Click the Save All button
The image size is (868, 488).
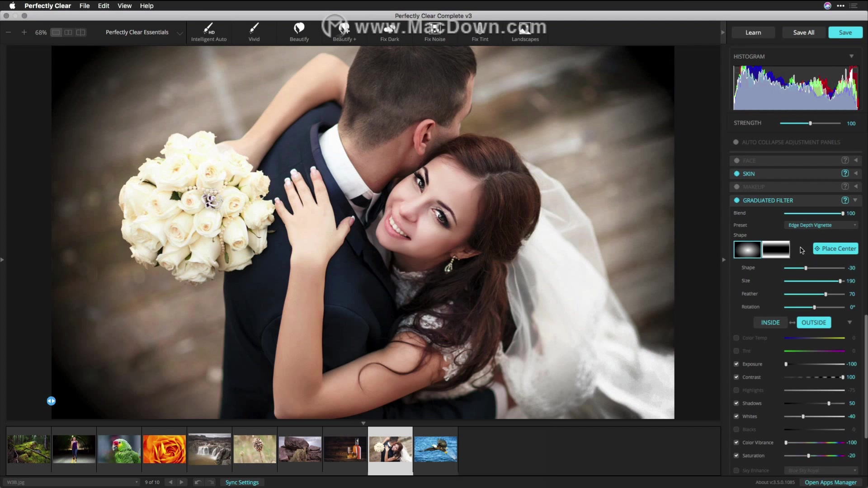pos(803,33)
